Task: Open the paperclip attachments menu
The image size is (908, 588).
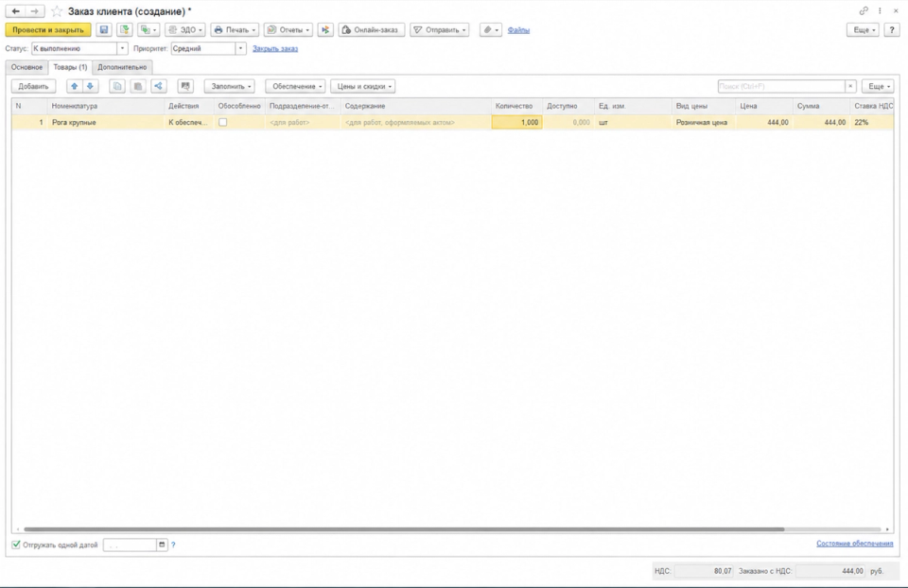Action: point(491,29)
